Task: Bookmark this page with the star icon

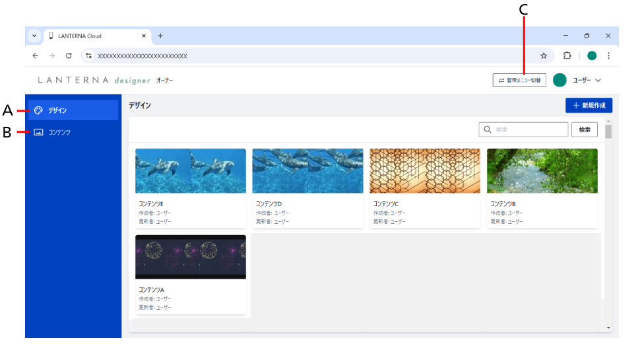Action: pos(544,55)
